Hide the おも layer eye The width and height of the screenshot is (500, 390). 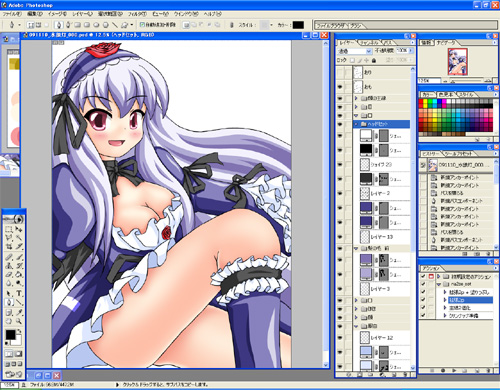(340, 87)
